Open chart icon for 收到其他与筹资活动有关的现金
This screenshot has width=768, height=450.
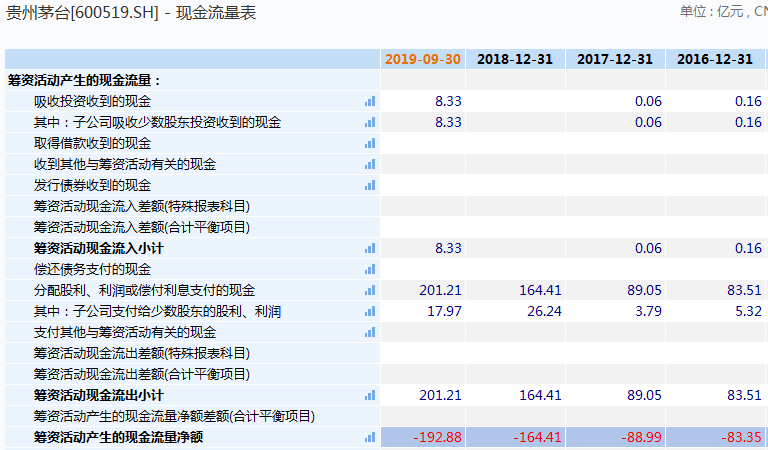click(x=370, y=164)
